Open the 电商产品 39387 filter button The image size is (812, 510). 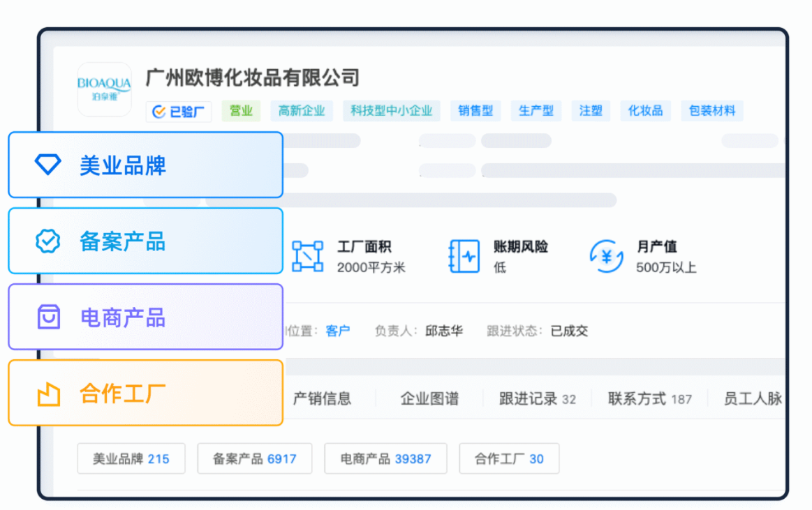[x=385, y=458]
